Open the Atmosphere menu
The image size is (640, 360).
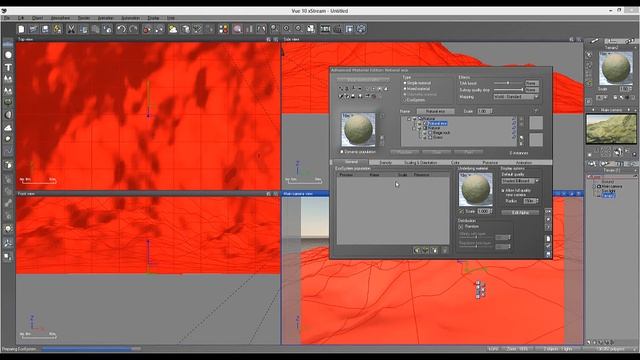pyautogui.click(x=60, y=18)
